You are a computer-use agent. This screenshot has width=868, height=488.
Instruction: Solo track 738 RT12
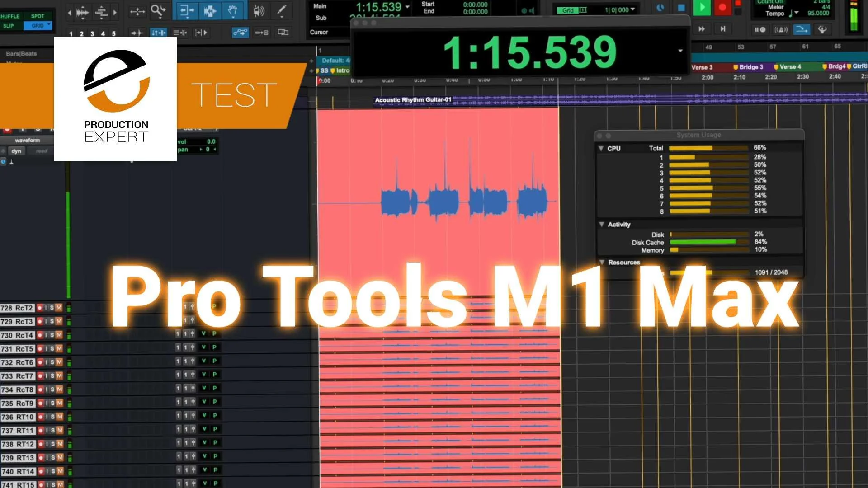[x=53, y=444]
